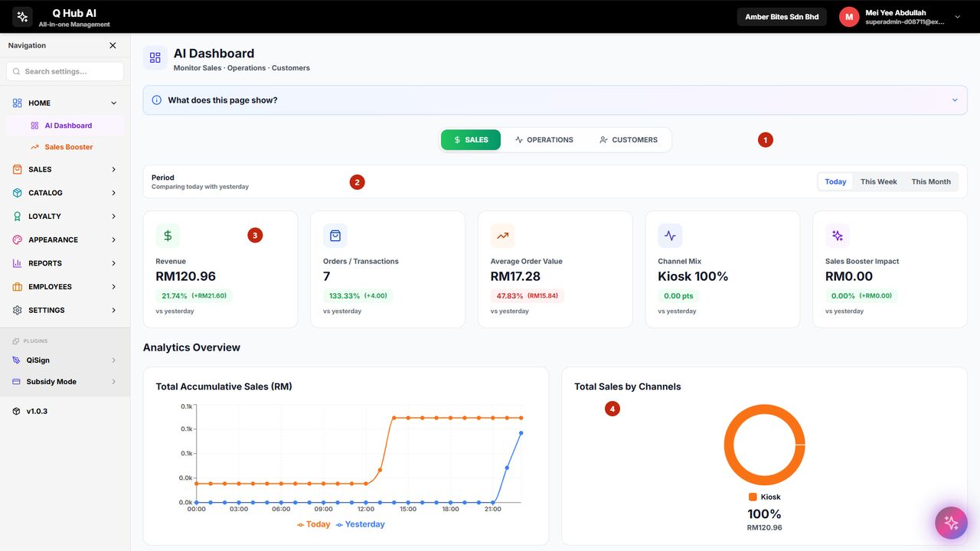The width and height of the screenshot is (980, 551).
Task: Click the Kiosk 100% channel mix value
Action: coord(693,276)
